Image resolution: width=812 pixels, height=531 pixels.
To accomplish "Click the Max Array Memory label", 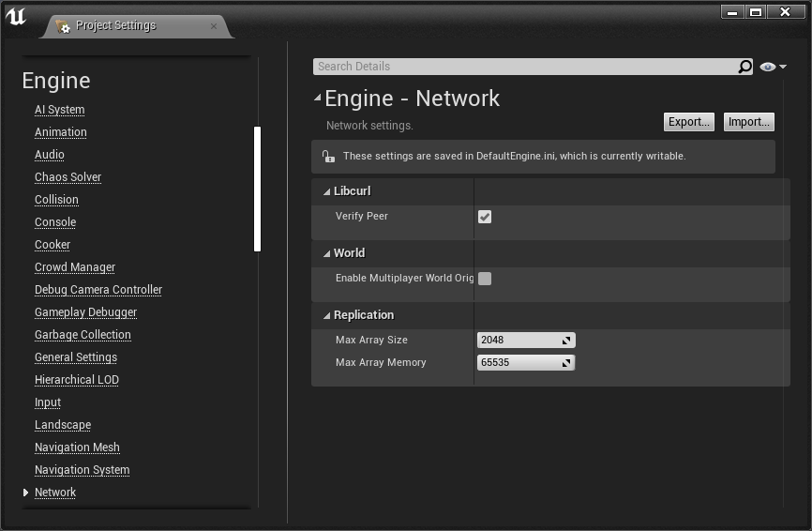I will coord(381,362).
